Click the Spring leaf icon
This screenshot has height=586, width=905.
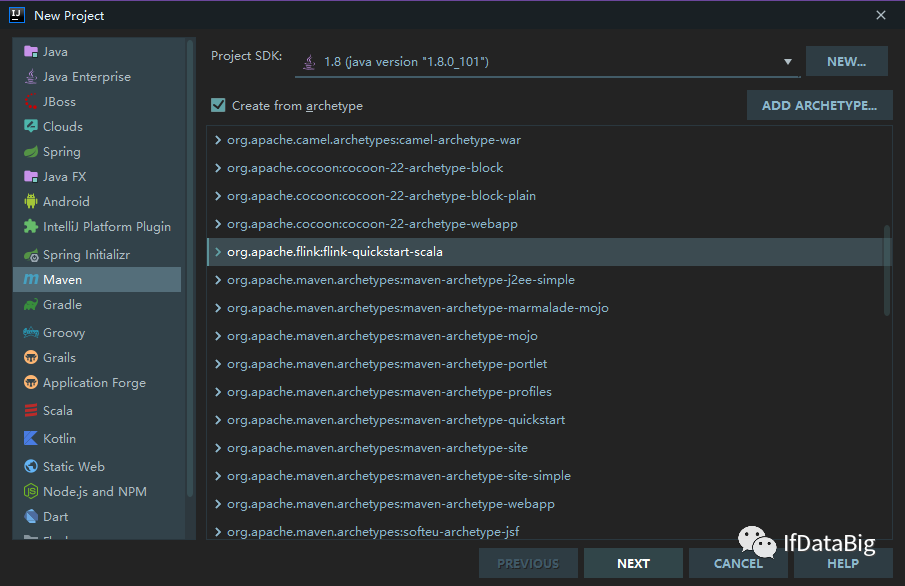coord(31,152)
